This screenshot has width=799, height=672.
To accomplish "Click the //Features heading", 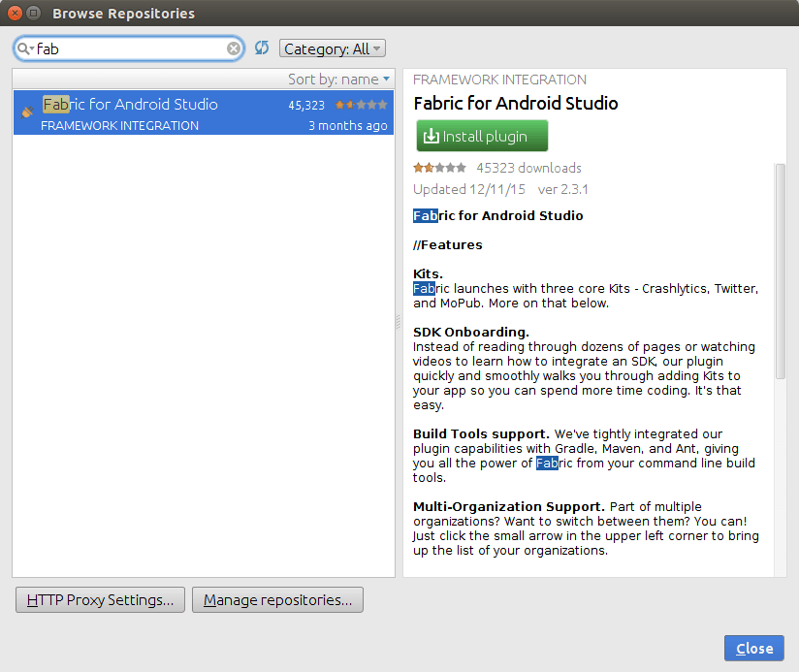I will pos(447,245).
